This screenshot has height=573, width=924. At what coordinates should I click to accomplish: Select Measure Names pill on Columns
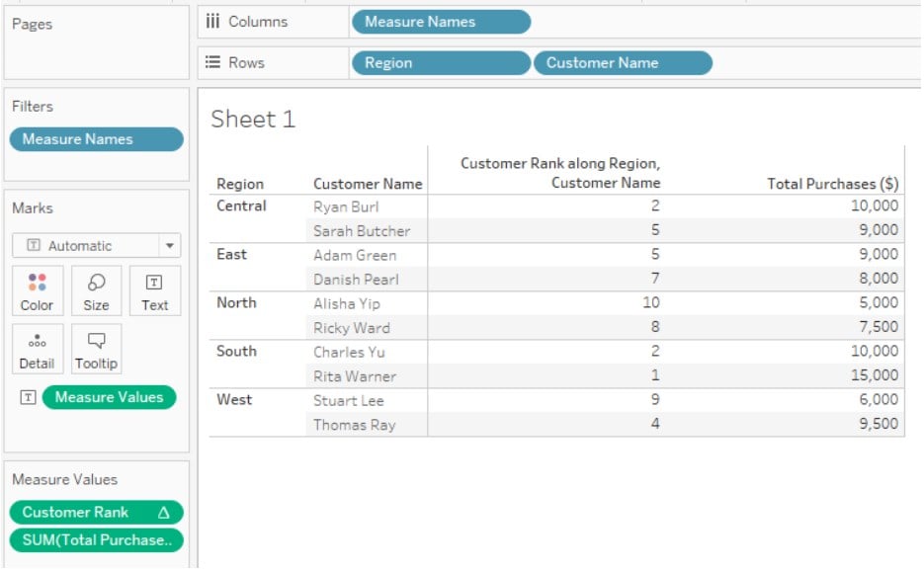click(x=442, y=22)
